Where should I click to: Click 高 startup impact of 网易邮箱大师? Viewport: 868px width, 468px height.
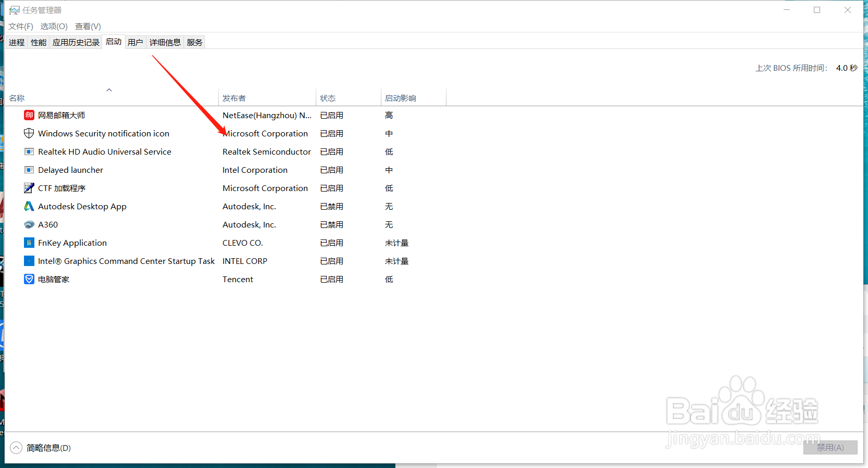tap(389, 115)
